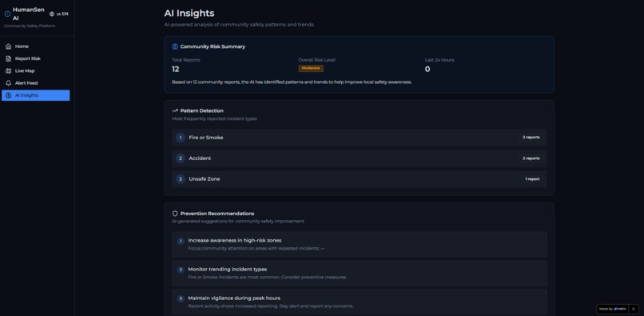The height and width of the screenshot is (316, 644).
Task: Click number 3 beside Maintain vigilance
Action: pos(181,298)
